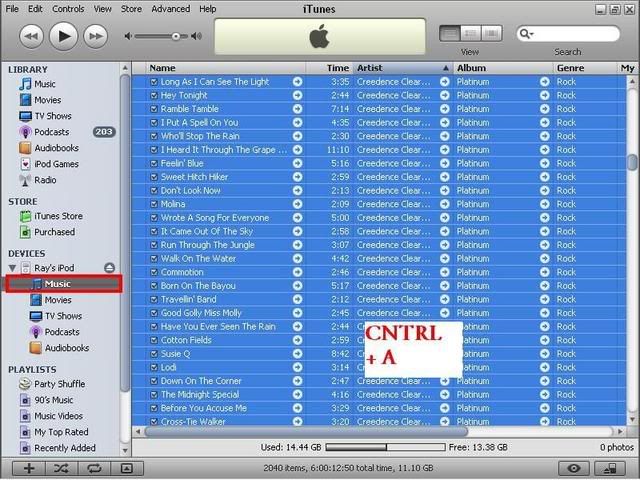Eject Ray's iPod

(x=109, y=268)
